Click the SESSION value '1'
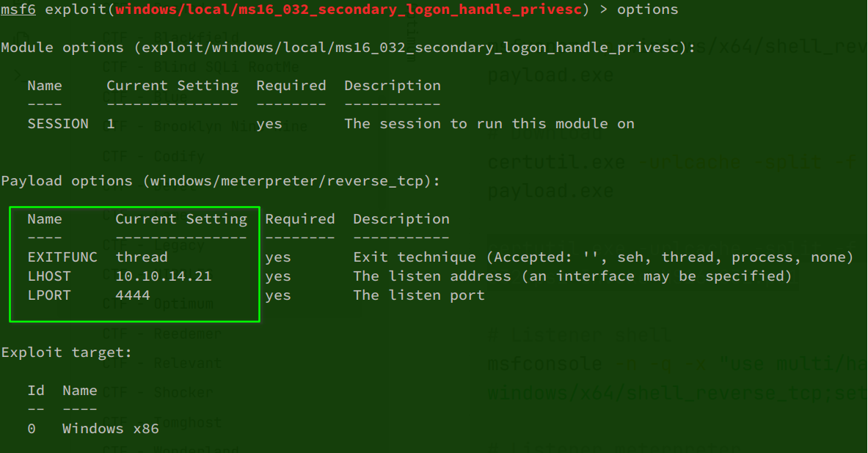 pos(111,124)
